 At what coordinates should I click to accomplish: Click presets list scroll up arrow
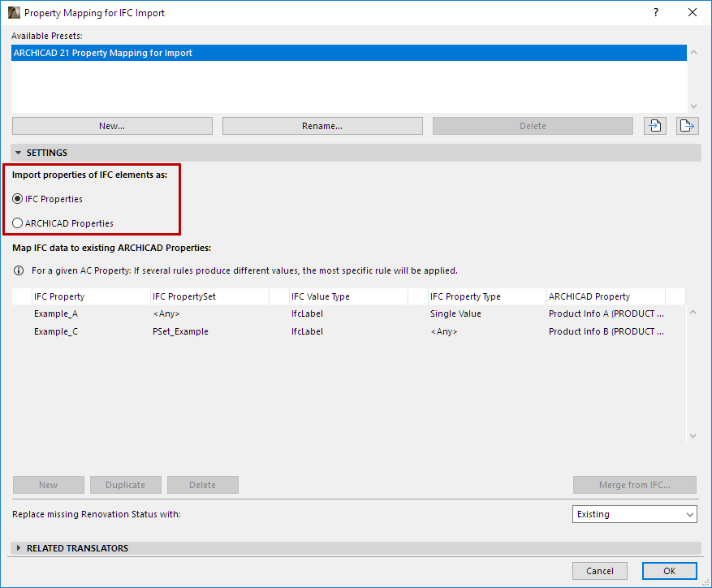(693, 52)
